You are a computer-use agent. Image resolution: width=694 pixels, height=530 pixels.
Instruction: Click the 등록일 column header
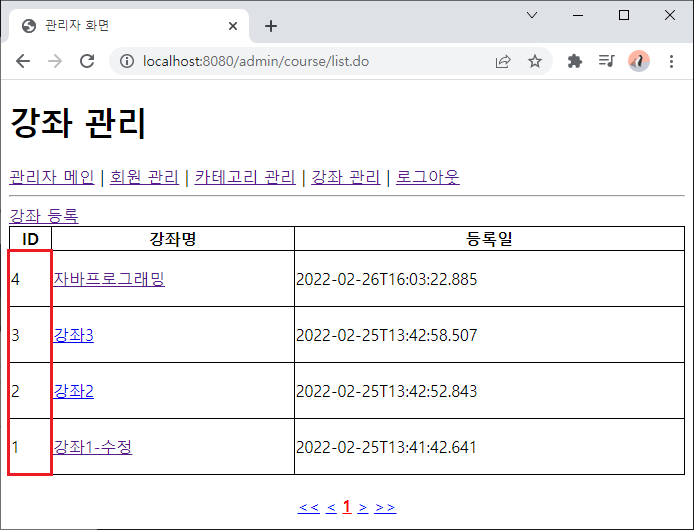pyautogui.click(x=489, y=239)
